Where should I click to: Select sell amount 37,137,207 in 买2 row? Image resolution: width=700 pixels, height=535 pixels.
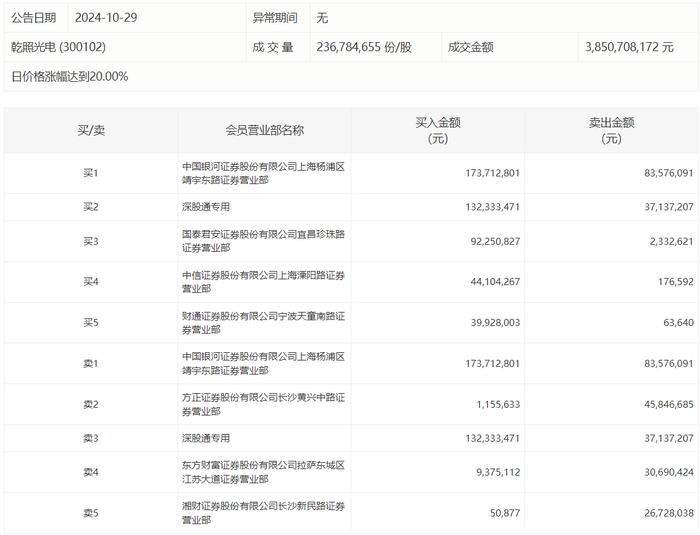pos(669,207)
